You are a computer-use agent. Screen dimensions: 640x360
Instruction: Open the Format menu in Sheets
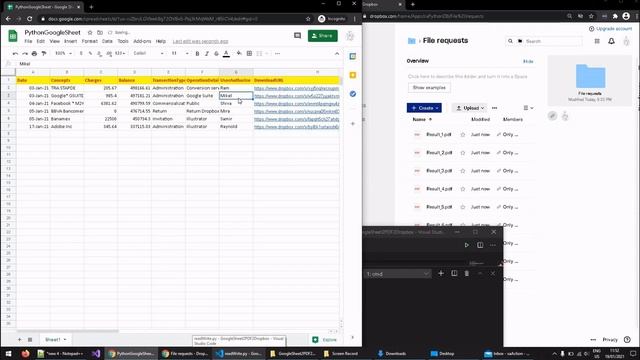coord(89,41)
